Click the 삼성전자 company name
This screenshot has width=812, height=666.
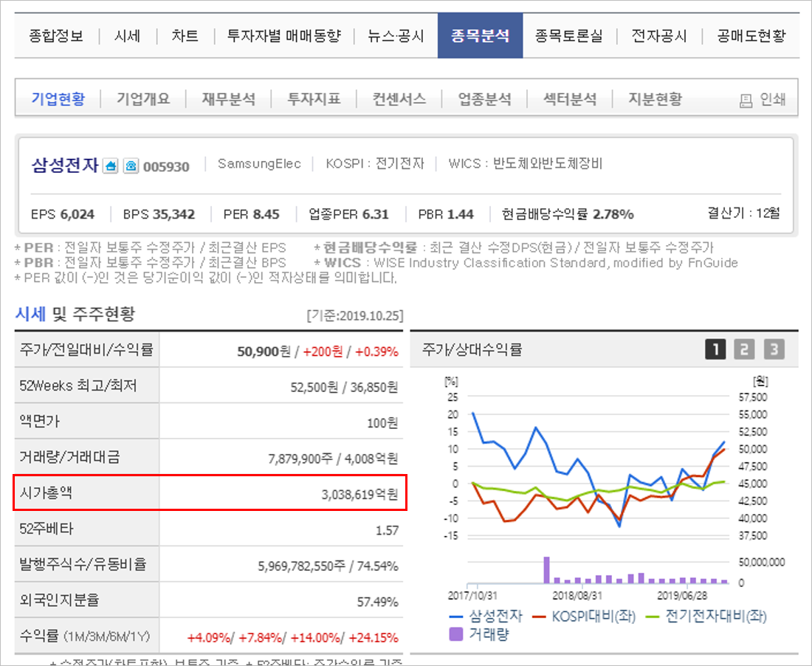pos(65,165)
